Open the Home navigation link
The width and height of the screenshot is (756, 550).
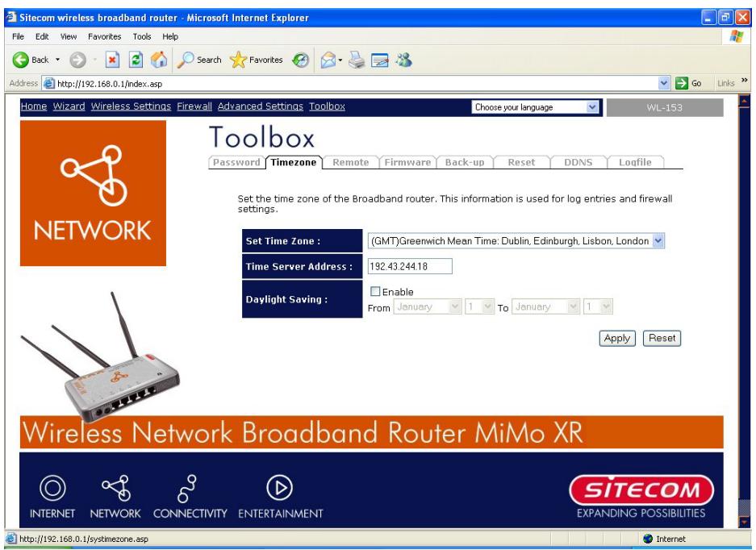[x=34, y=106]
